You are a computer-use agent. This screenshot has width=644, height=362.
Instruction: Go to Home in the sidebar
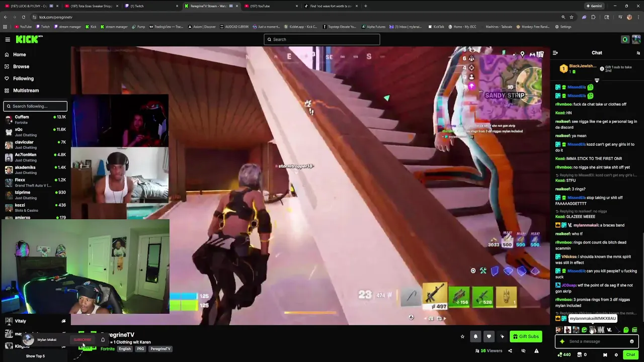19,54
